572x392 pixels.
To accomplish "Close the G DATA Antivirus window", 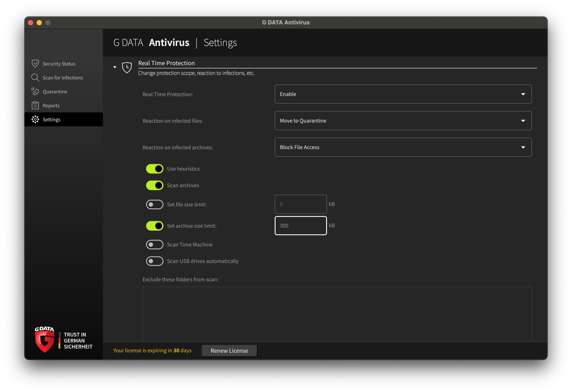I will tap(31, 23).
